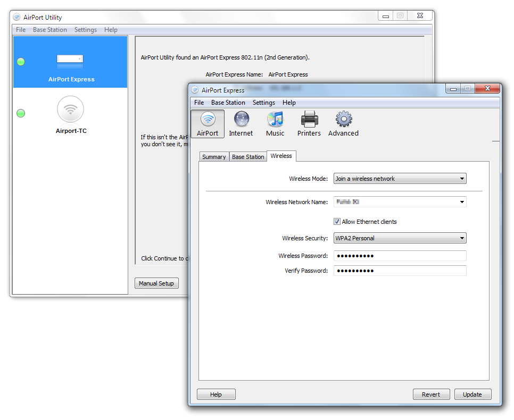Click the 'Wireless Mode:' label
The width and height of the screenshot is (514, 420).
coord(309,179)
